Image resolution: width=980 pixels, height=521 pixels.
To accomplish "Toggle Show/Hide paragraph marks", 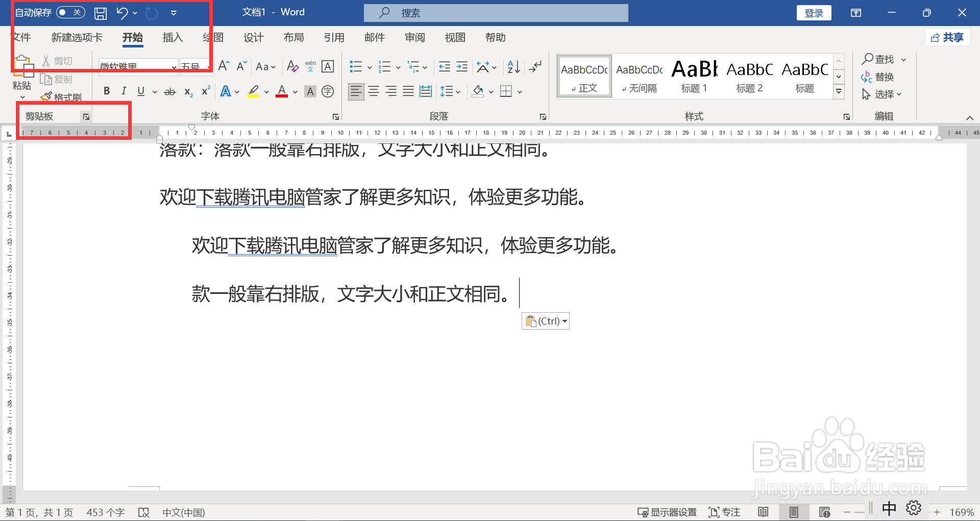I will click(535, 66).
